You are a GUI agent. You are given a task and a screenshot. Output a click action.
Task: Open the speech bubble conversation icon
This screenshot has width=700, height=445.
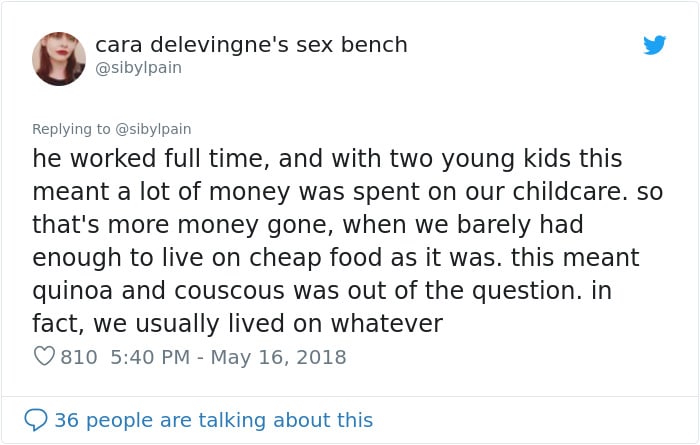[x=36, y=420]
